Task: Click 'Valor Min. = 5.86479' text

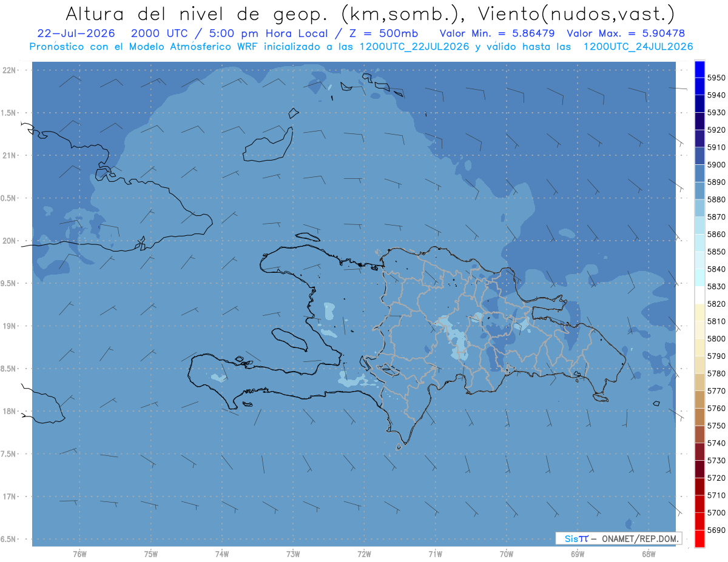Action: pos(497,33)
